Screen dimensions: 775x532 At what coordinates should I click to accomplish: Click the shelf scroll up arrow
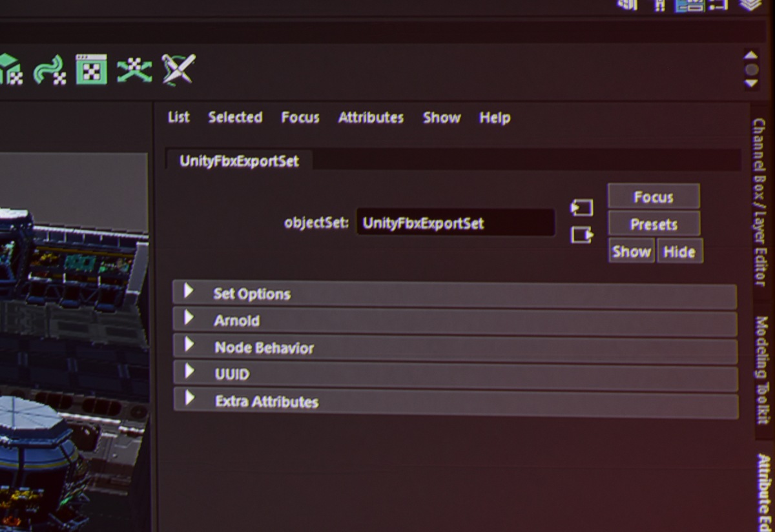point(750,56)
